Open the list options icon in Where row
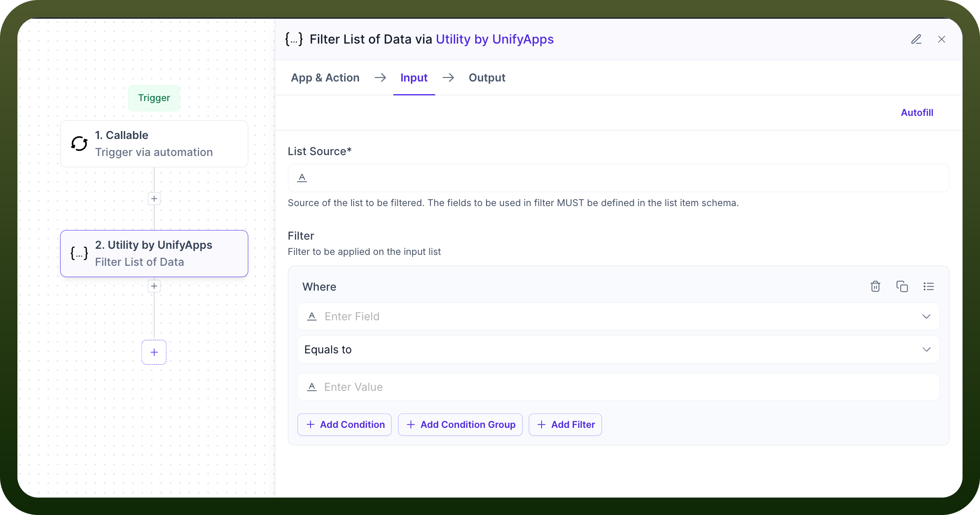This screenshot has height=515, width=980. tap(929, 286)
